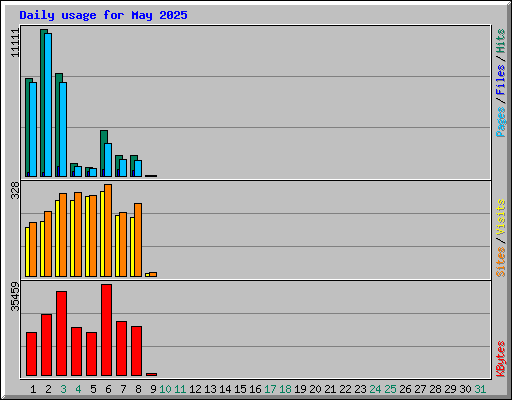Select green day 18 label
Screen dimensions: 512x400
[285, 389]
